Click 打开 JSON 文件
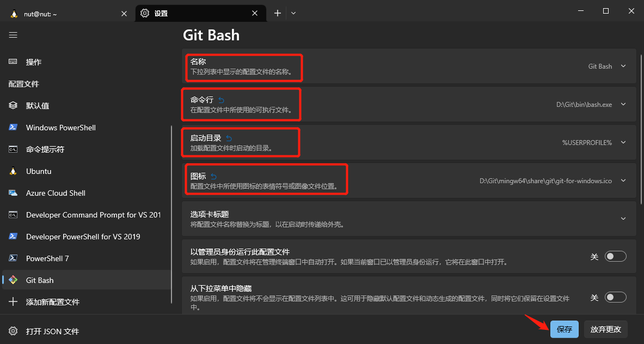This screenshot has height=344, width=644. (x=86, y=331)
